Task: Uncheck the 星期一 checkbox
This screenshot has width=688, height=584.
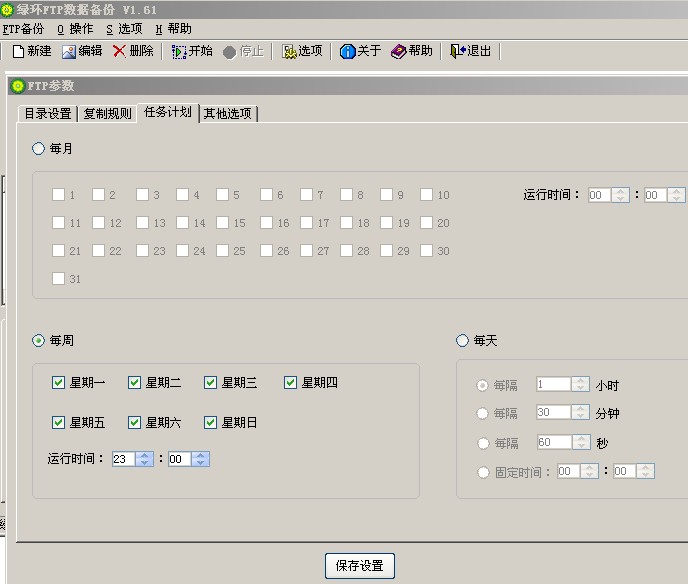Action: point(59,382)
